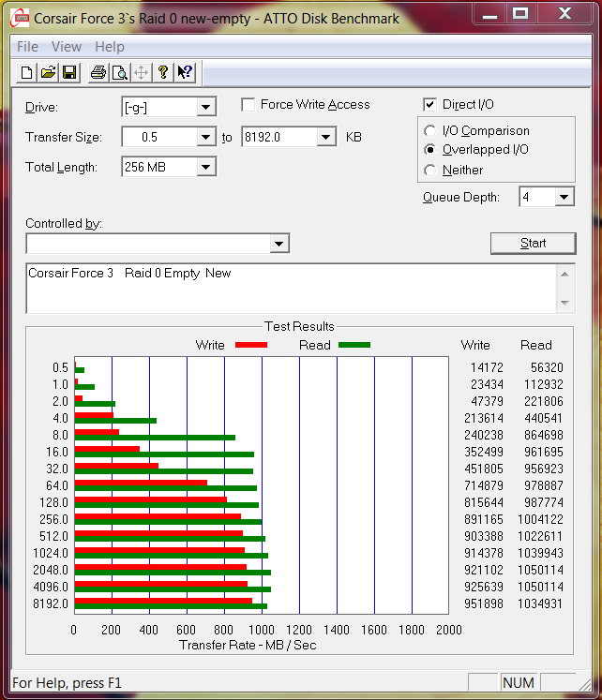The image size is (602, 700).
Task: Click the yellow question mark About icon
Action: [x=163, y=73]
